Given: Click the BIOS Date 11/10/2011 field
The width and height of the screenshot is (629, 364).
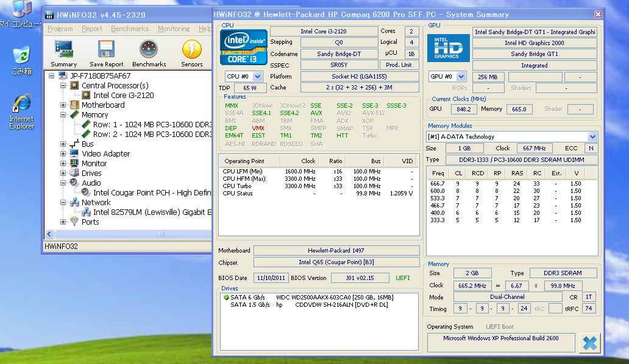Looking at the screenshot, I should [271, 278].
